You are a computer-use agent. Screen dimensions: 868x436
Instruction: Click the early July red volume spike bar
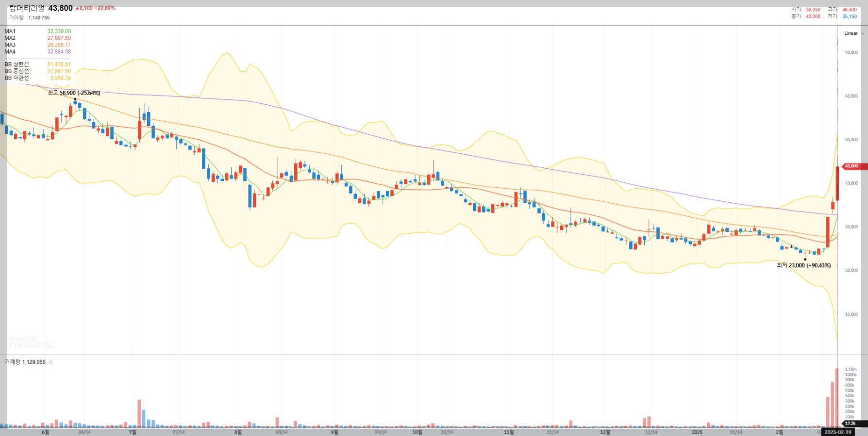pos(139,413)
